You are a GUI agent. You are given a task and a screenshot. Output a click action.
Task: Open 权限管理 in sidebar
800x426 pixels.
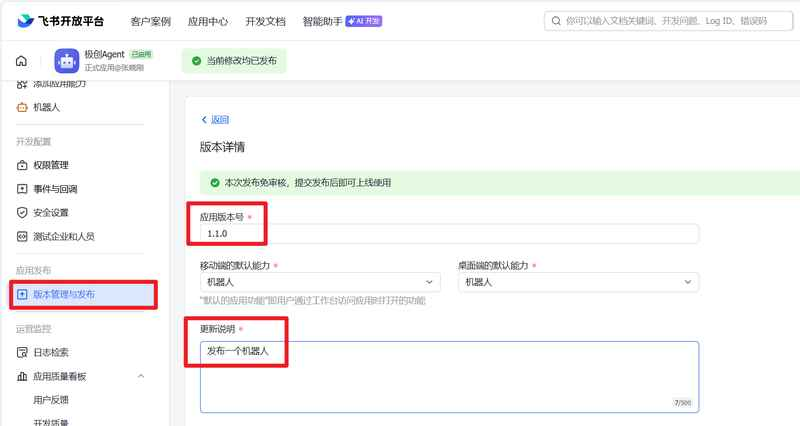[51, 165]
